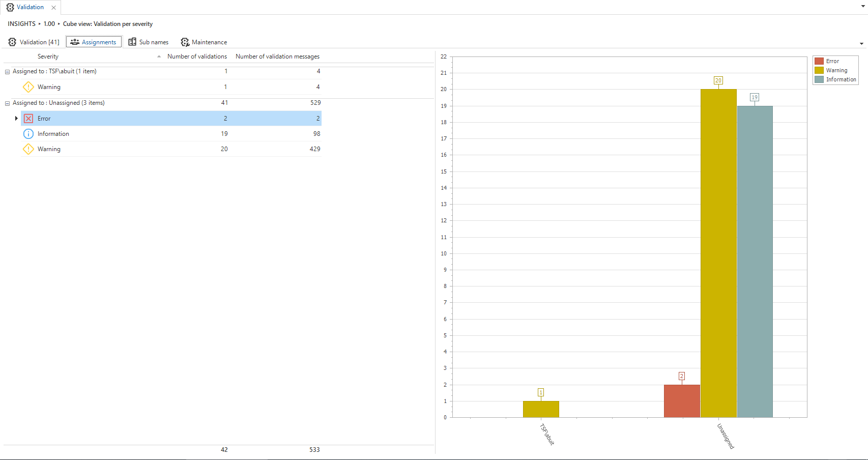Collapse the TSF\abuit assigned group
The width and height of the screenshot is (868, 460).
coord(7,72)
